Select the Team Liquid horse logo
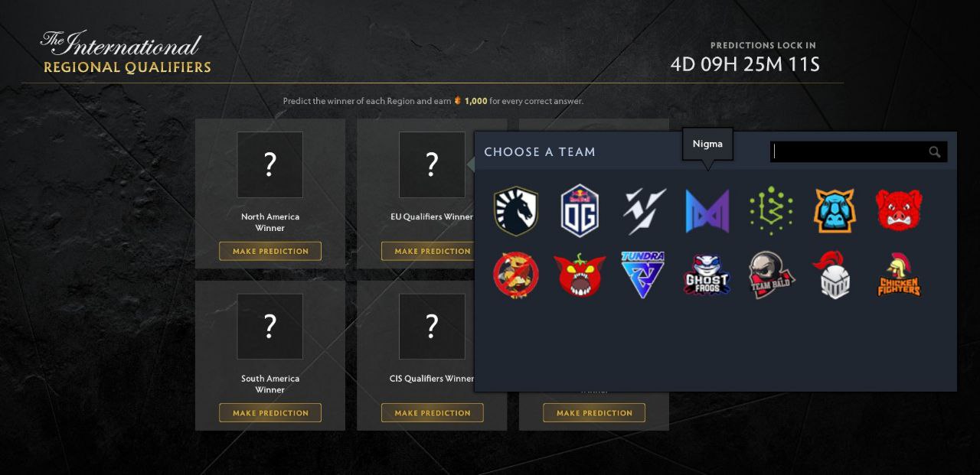 pyautogui.click(x=516, y=211)
